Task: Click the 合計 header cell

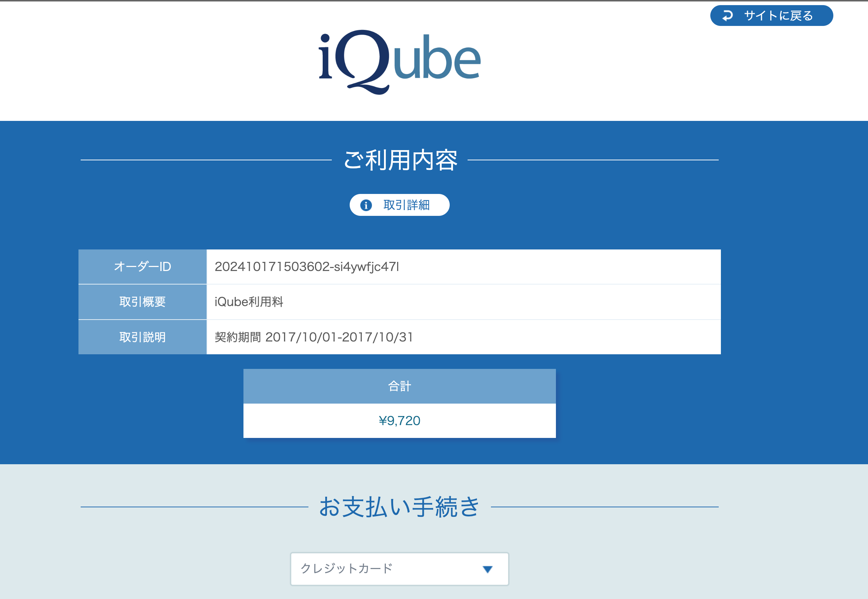Action: tap(399, 385)
